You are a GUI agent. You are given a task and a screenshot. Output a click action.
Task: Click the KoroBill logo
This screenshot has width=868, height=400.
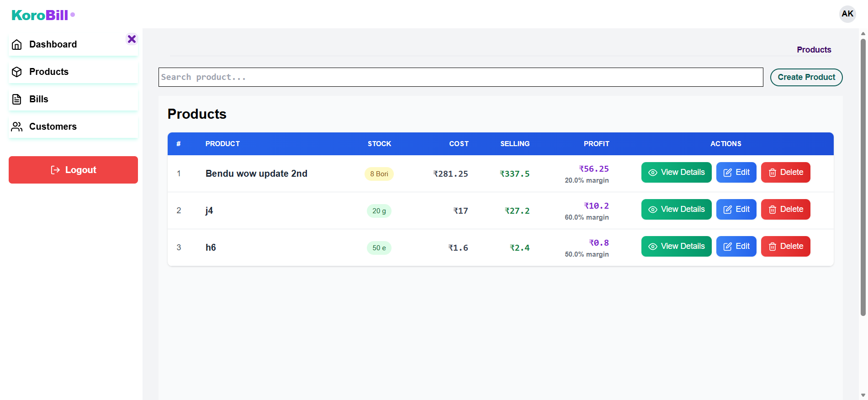point(40,15)
